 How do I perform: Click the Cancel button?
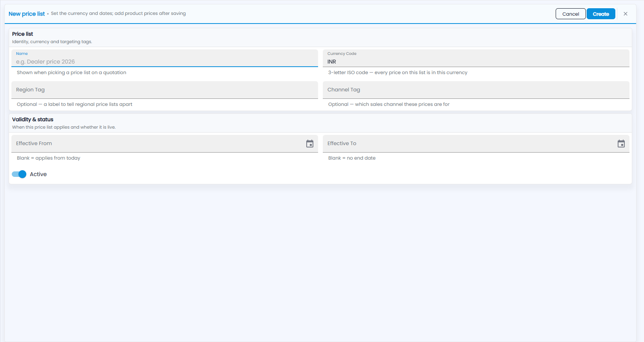571,14
